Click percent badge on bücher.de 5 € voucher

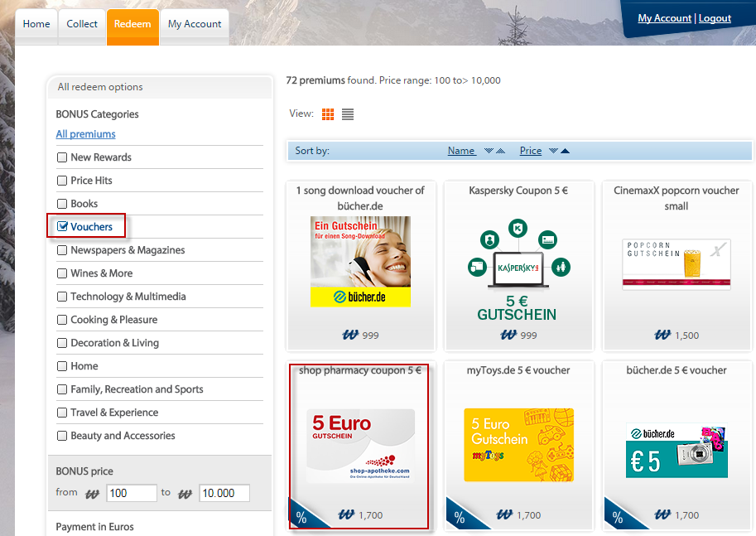(619, 516)
